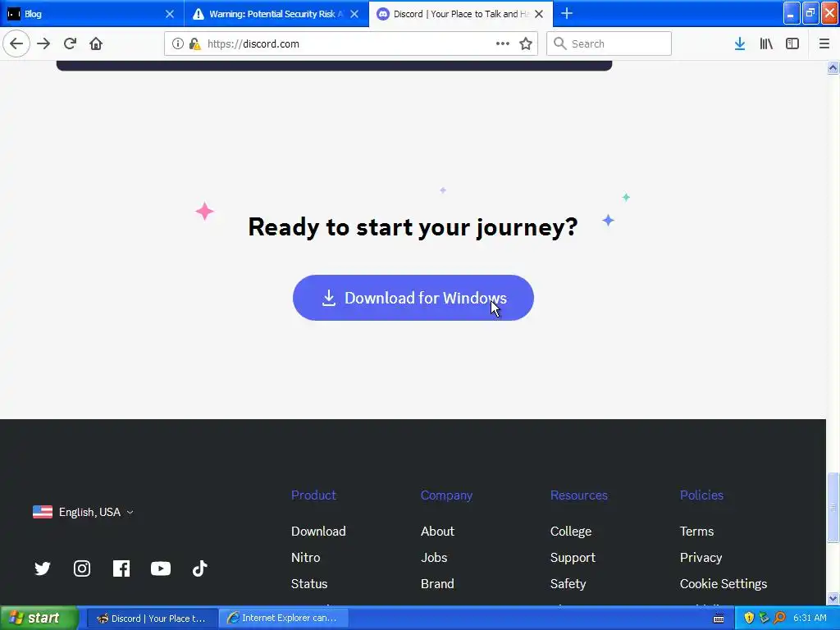
Task: Toggle the sidebar view icon
Action: (x=792, y=44)
